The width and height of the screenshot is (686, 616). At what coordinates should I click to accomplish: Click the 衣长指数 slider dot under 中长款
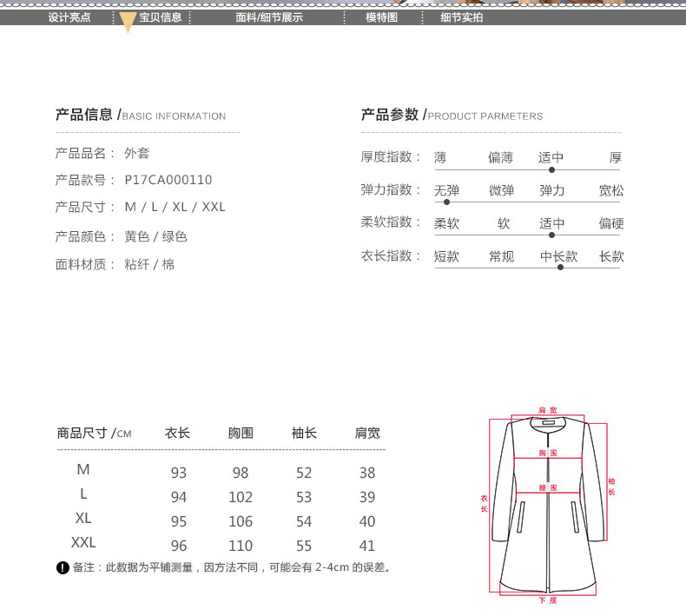(560, 268)
